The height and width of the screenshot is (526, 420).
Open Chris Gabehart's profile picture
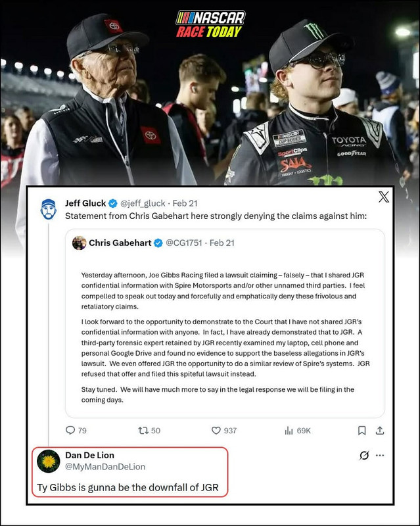tap(79, 243)
